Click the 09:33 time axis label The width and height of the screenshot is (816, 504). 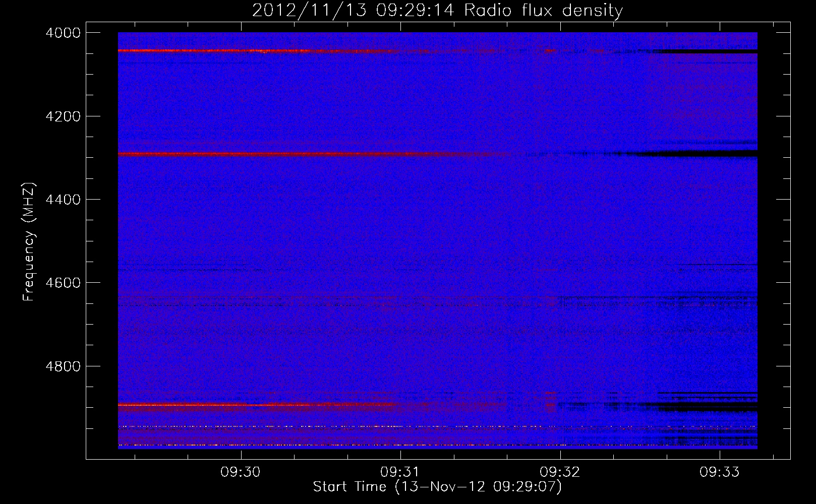pyautogui.click(x=719, y=472)
